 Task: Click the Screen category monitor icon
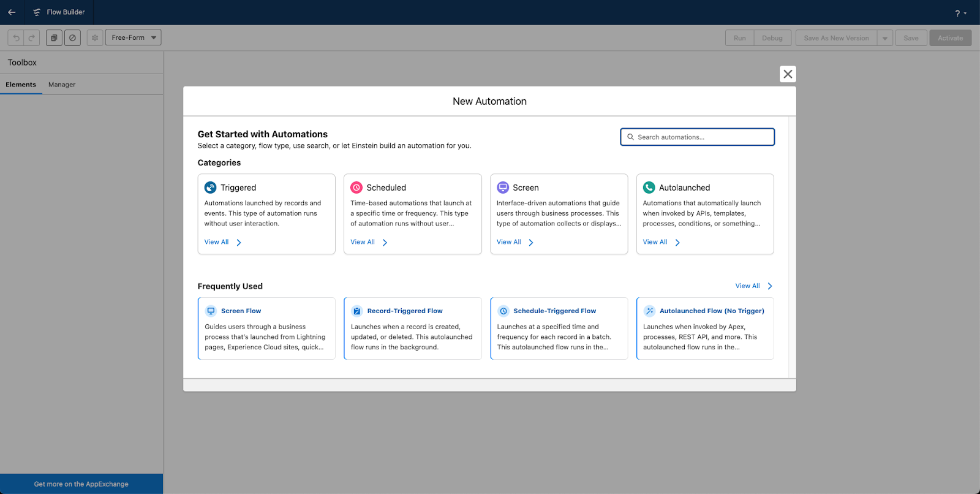(x=503, y=188)
